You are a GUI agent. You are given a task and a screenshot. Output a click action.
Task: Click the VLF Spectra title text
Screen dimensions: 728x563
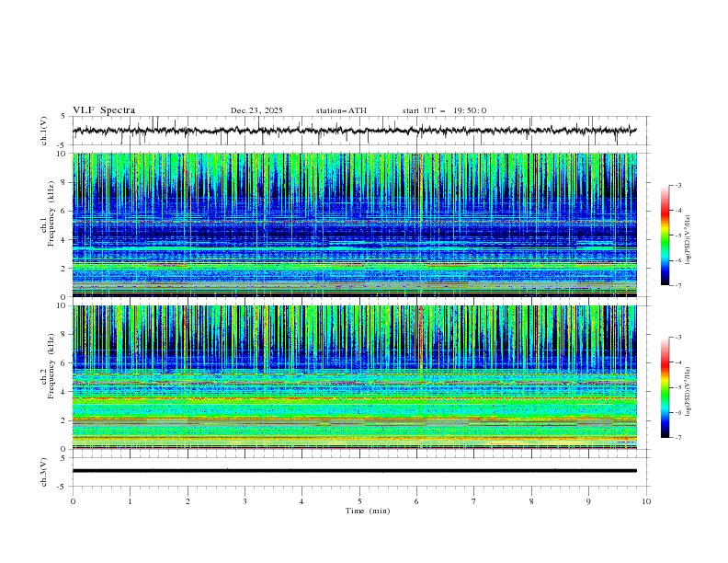104,110
